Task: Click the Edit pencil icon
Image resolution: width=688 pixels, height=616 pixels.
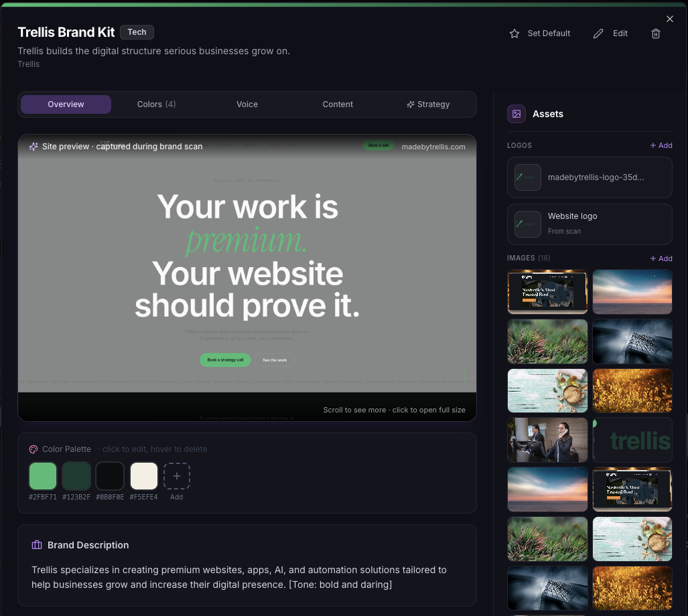Action: (598, 33)
